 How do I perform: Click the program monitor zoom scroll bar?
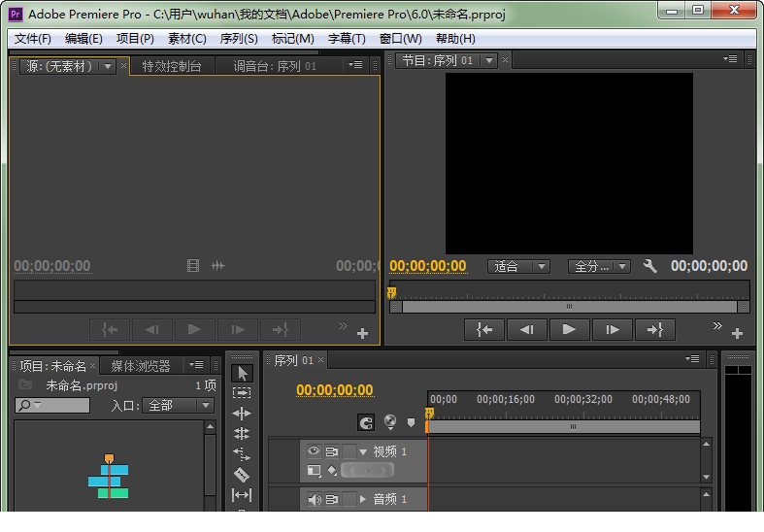569,307
